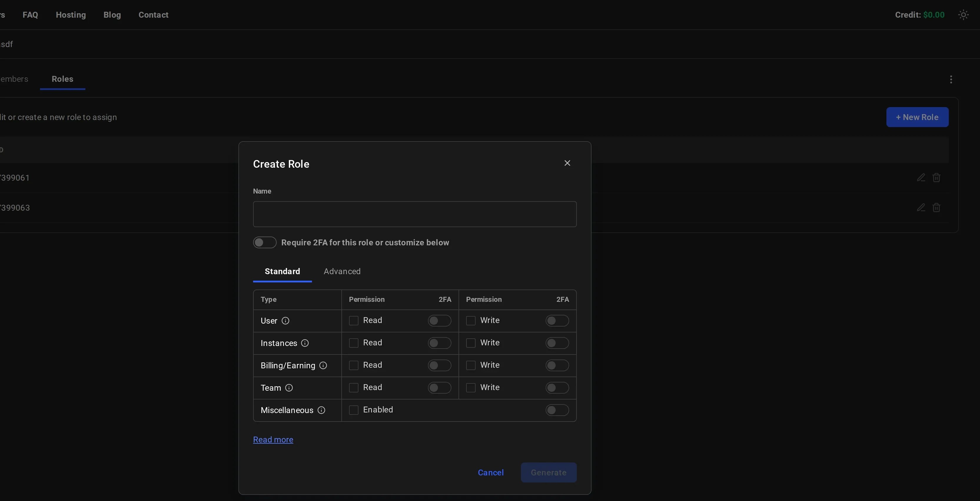Check Instances Read permission
The width and height of the screenshot is (980, 501).
(353, 343)
